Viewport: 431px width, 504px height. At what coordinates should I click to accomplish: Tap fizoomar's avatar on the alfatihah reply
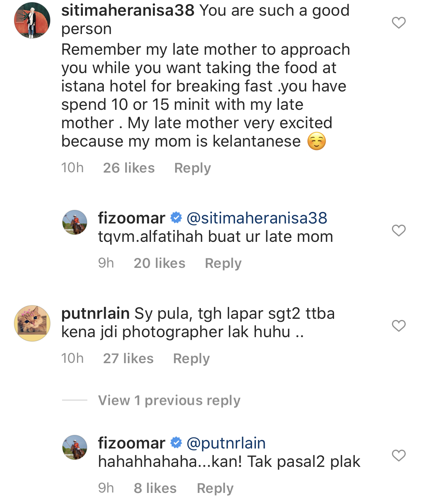75,222
